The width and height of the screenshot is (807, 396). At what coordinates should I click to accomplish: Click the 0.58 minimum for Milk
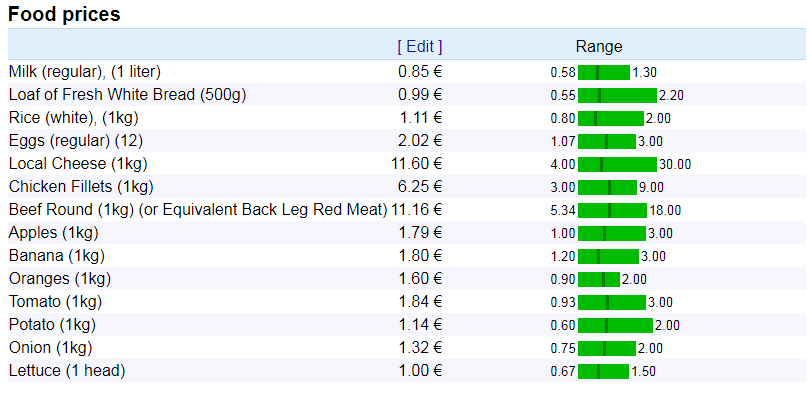[563, 73]
